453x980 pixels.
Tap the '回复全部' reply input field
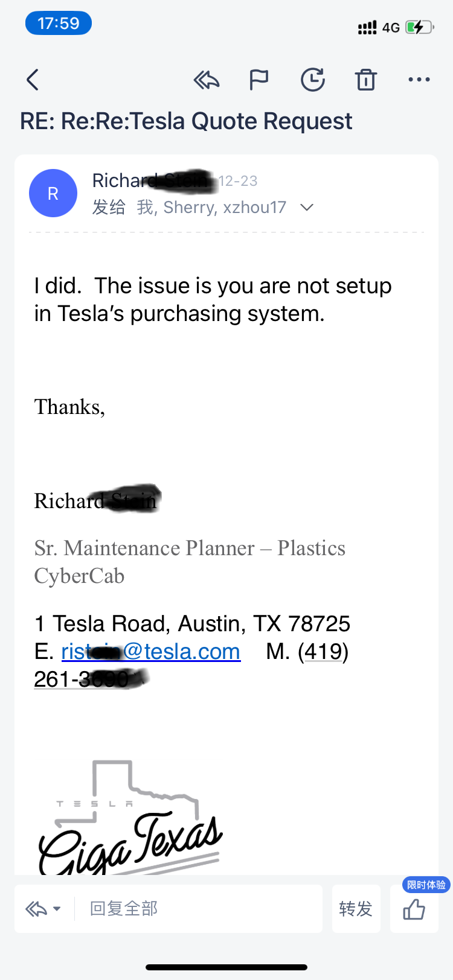coord(199,909)
